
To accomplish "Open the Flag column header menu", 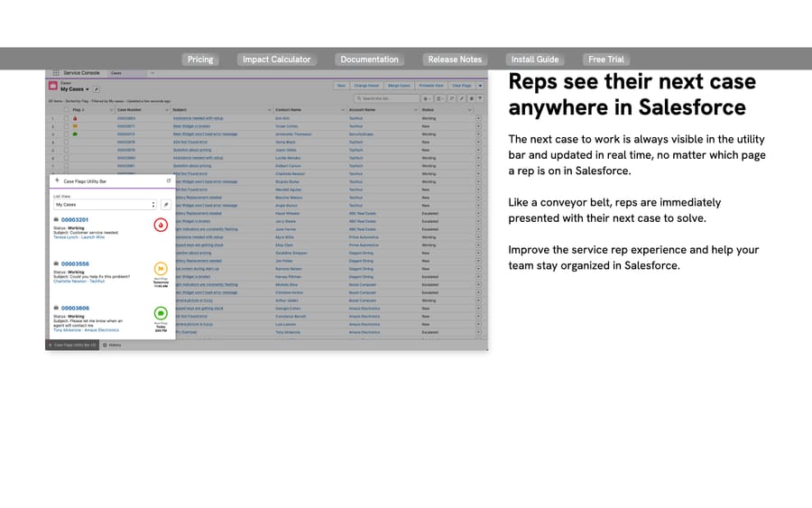I will coord(111,110).
